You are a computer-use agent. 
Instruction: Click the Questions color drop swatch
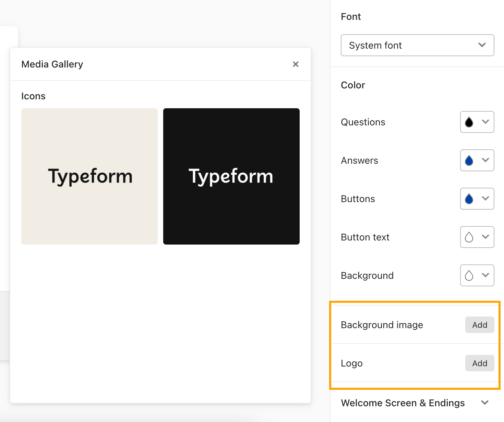coord(469,122)
